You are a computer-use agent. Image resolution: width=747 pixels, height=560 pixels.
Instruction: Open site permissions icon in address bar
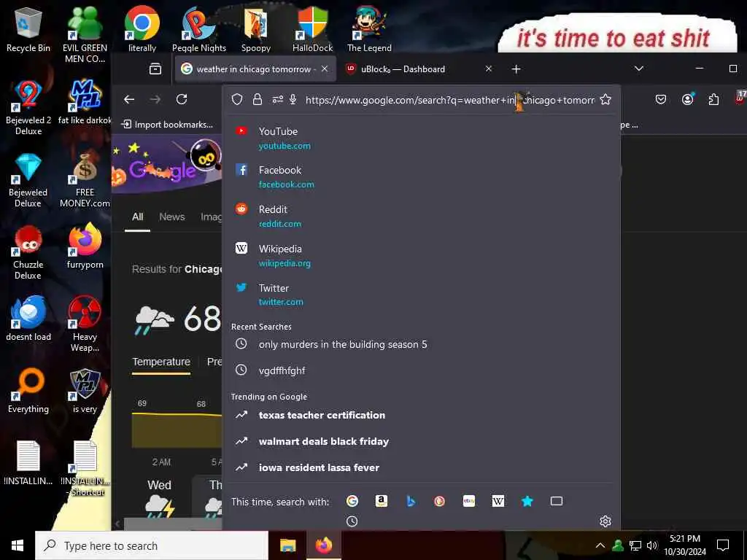277,99
